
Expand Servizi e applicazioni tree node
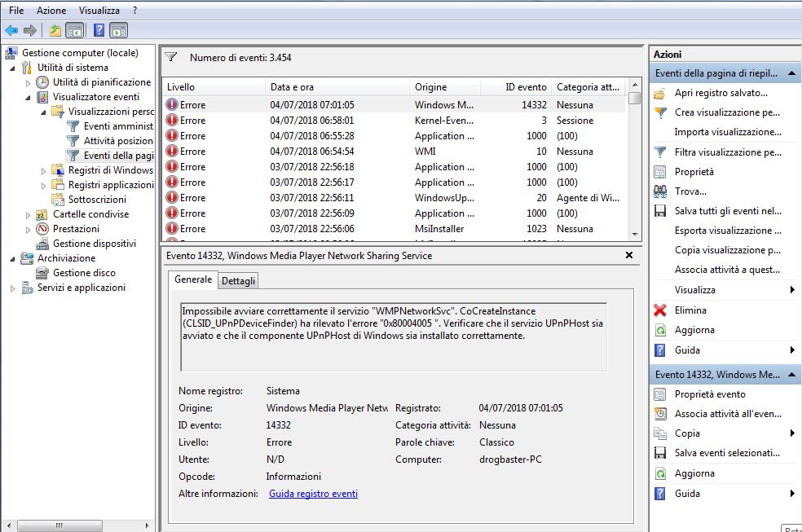point(13,288)
